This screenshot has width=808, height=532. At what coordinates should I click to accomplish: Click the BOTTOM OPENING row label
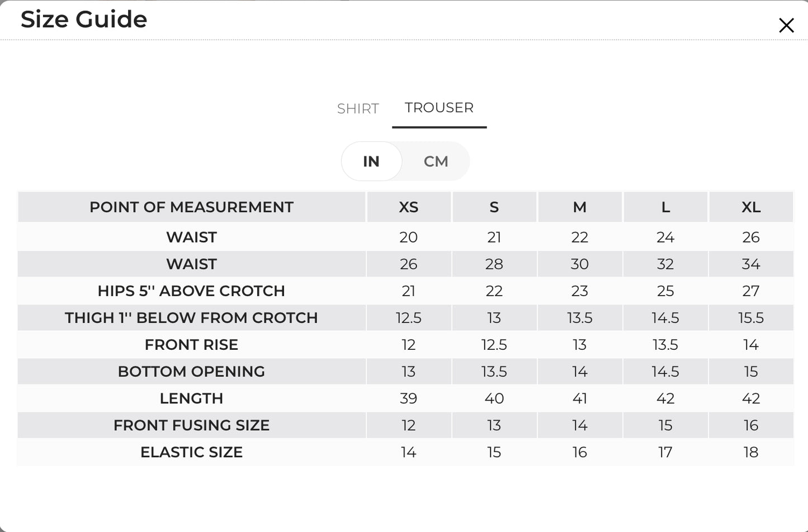tap(191, 372)
